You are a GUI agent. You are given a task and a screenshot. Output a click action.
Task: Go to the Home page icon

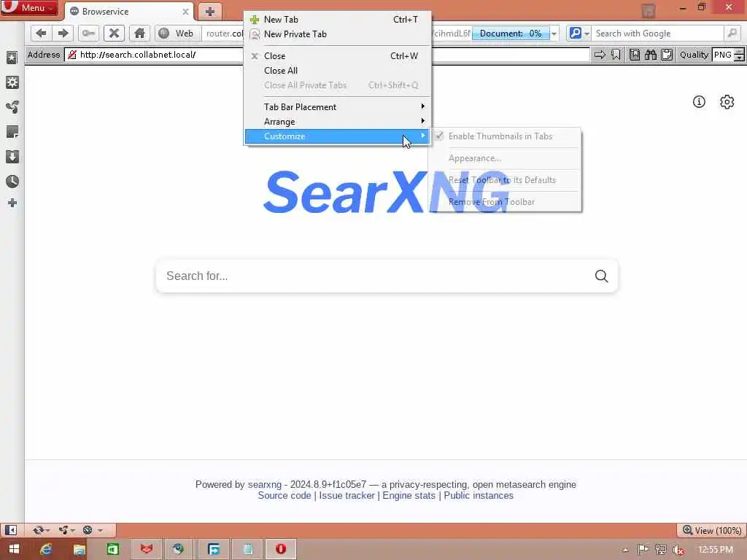pyautogui.click(x=139, y=34)
